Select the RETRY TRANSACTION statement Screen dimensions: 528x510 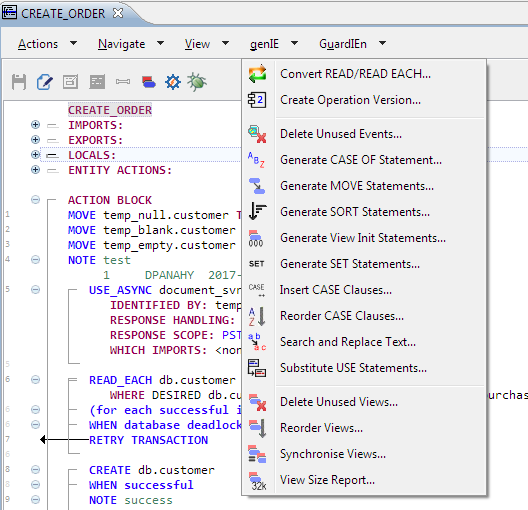tap(148, 440)
